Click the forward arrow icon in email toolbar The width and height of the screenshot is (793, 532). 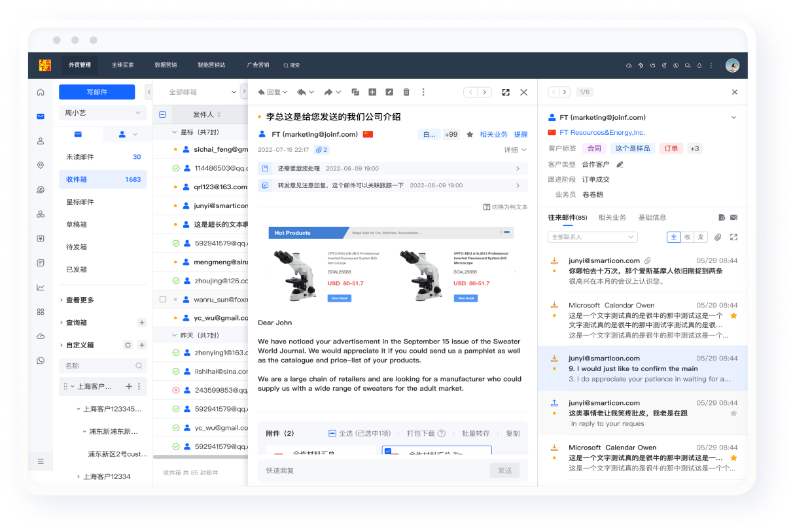328,92
